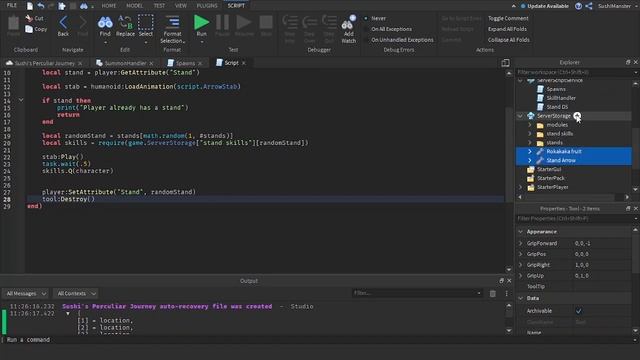
Task: Fold the if block at line 14
Action: (21, 100)
